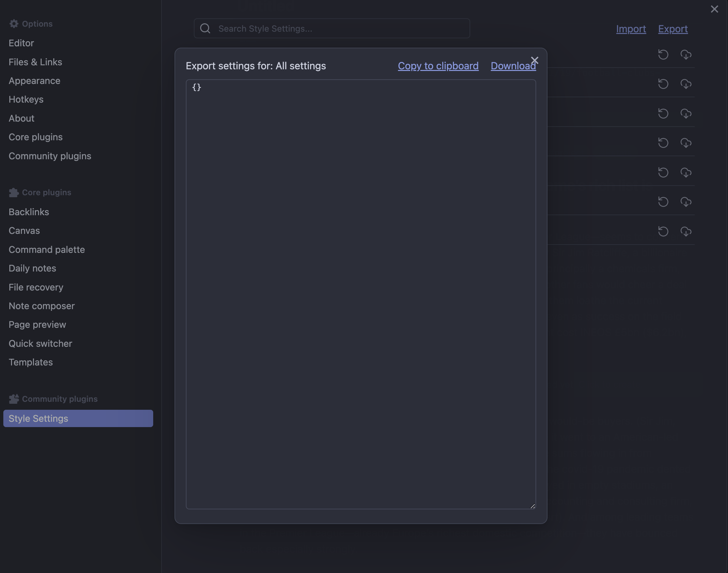
Task: Click the Export link
Action: 673,29
